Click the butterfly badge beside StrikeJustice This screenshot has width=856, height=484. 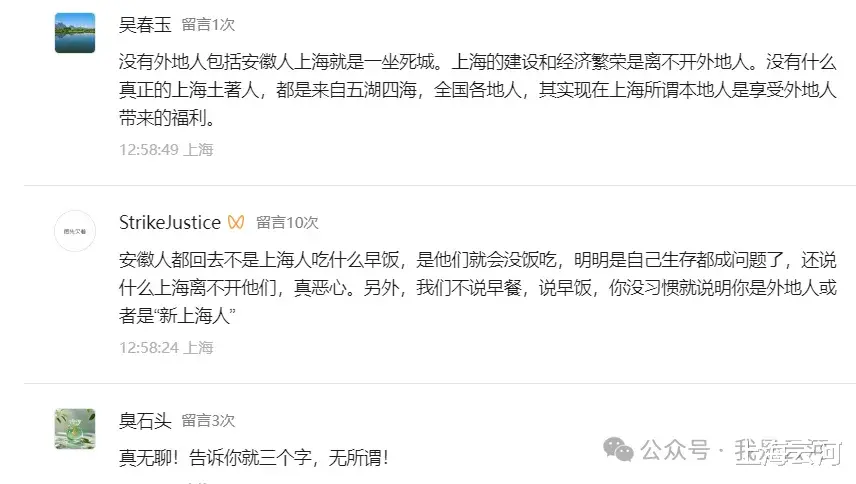tap(236, 222)
